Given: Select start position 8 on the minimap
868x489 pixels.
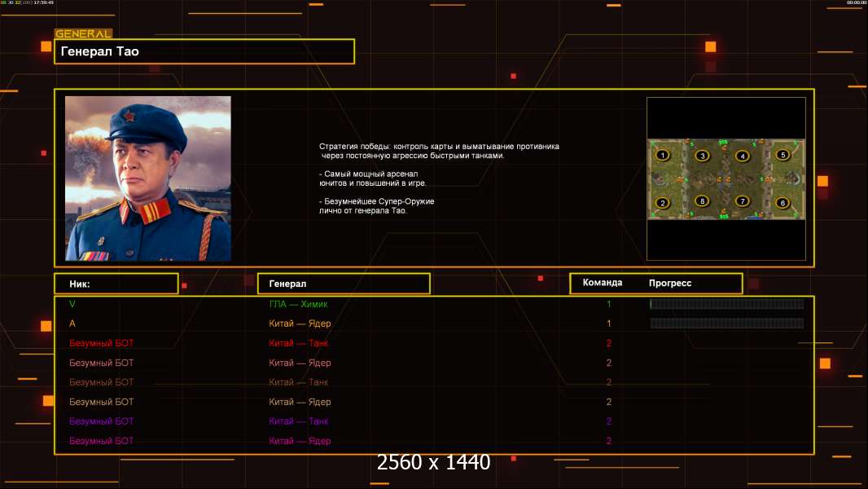Looking at the screenshot, I should tap(703, 201).
